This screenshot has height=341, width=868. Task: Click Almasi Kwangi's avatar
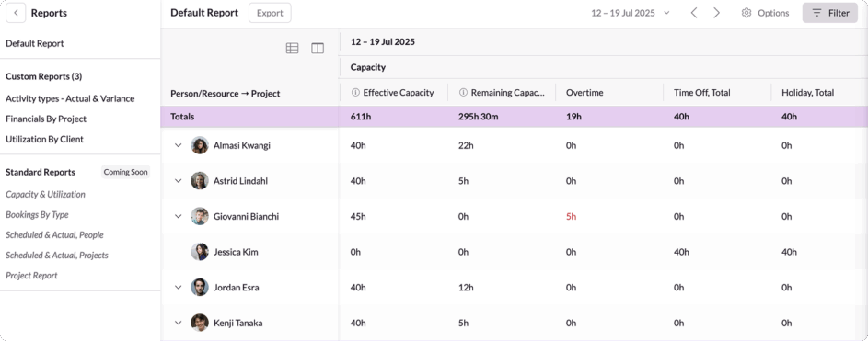click(x=200, y=145)
